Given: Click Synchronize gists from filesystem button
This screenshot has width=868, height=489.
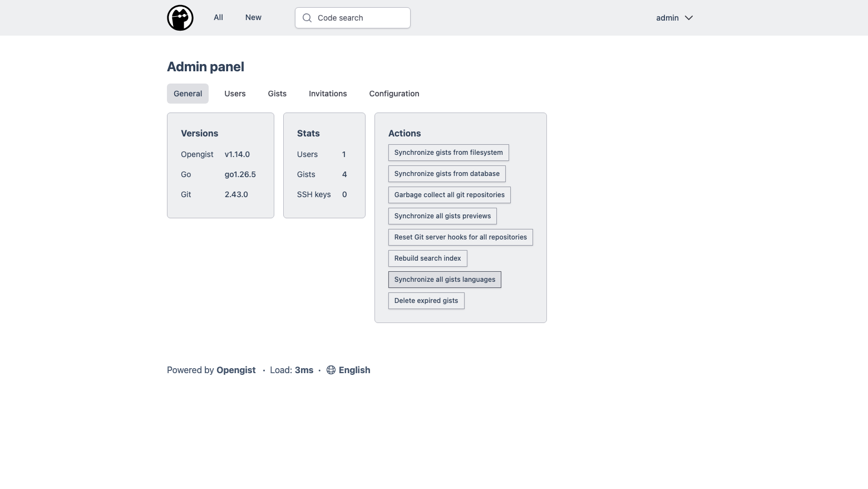Looking at the screenshot, I should pos(448,153).
